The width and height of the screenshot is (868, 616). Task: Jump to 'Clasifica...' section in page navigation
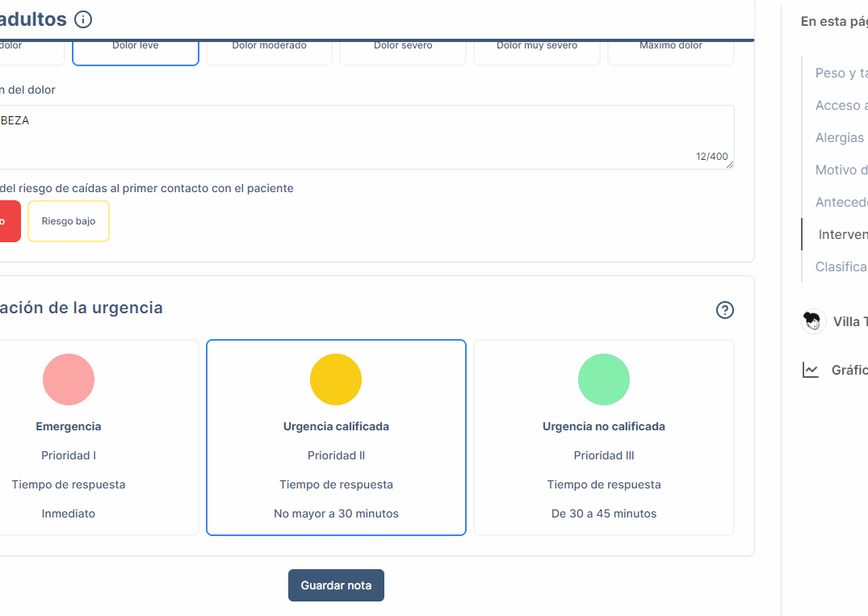tap(841, 266)
